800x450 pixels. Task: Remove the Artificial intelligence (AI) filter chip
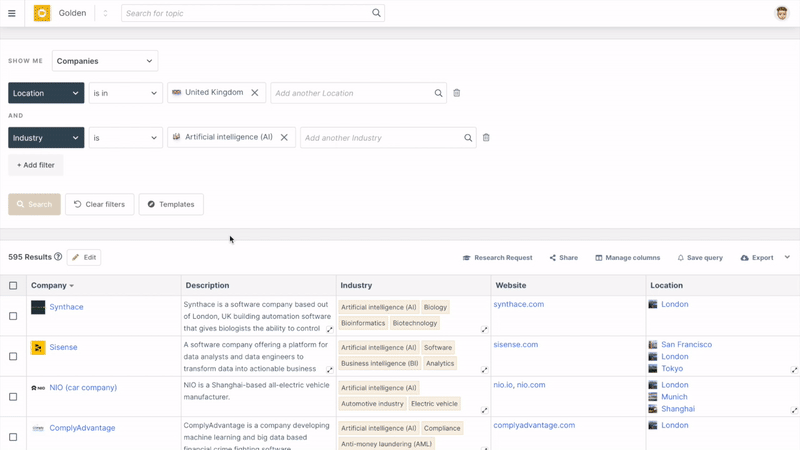pyautogui.click(x=284, y=137)
